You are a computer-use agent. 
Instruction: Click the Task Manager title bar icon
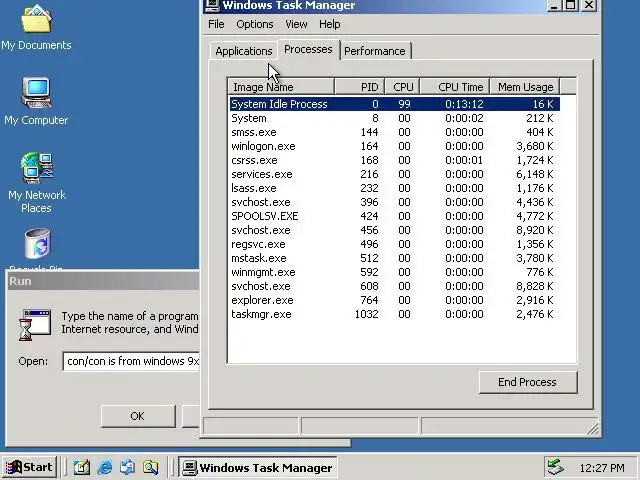212,5
